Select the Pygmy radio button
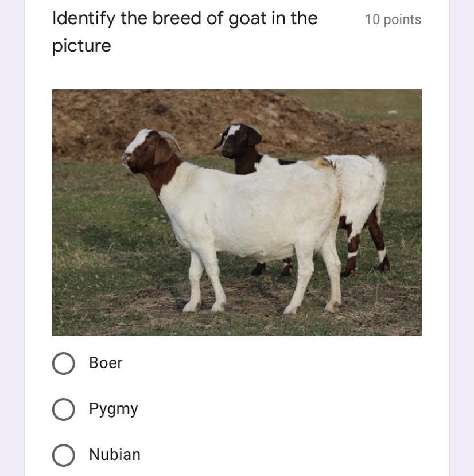 point(63,409)
